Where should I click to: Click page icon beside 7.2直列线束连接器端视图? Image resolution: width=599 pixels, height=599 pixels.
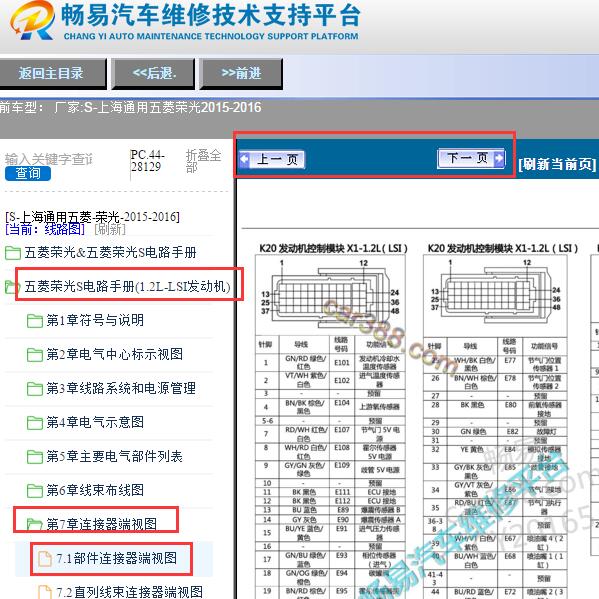[45, 592]
